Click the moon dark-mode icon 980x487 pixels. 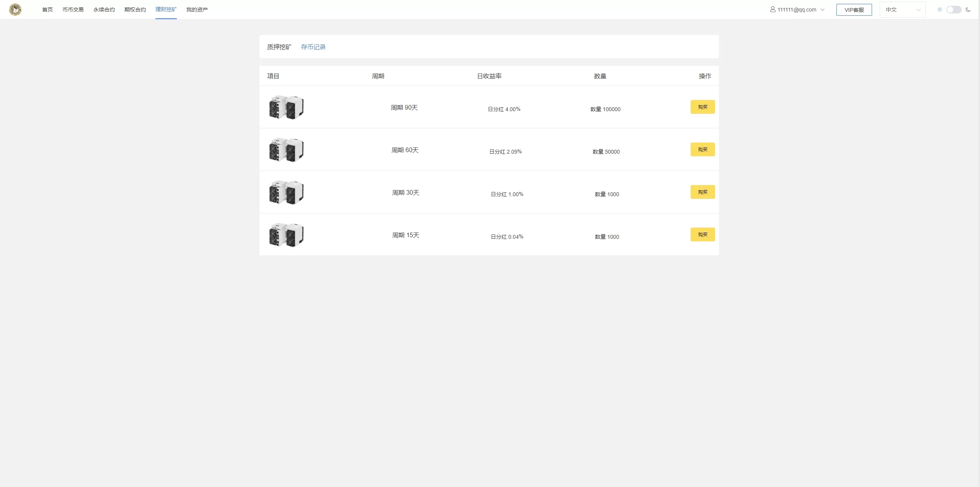(x=968, y=10)
